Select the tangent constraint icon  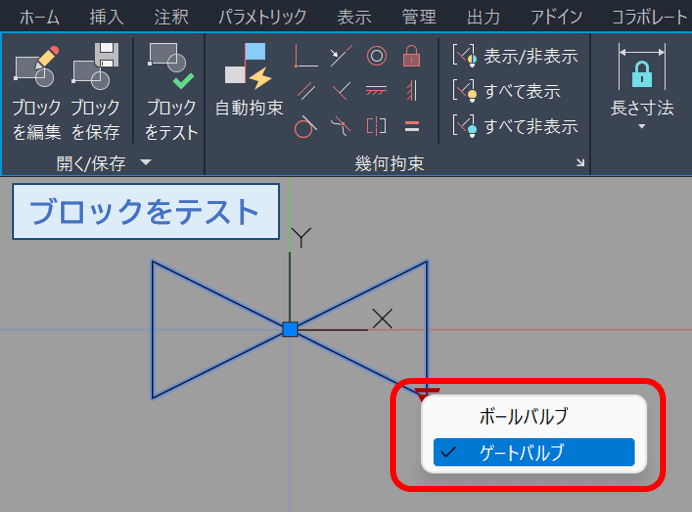305,127
